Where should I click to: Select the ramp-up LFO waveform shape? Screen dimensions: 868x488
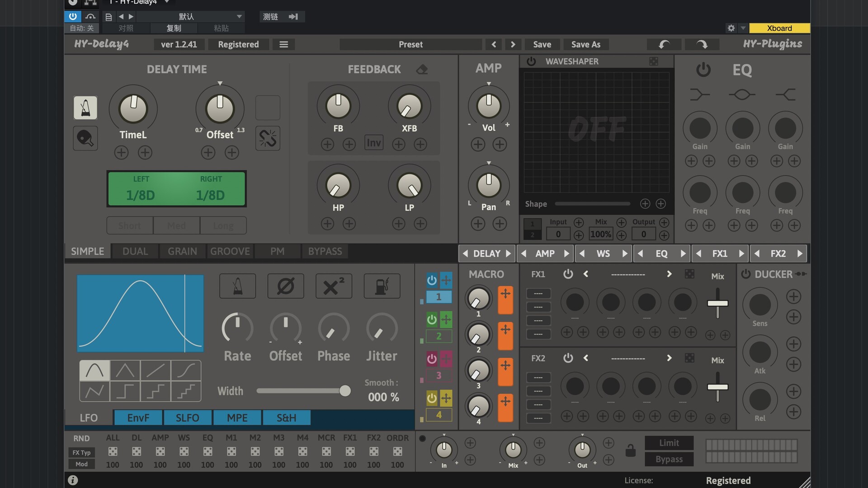coord(155,371)
